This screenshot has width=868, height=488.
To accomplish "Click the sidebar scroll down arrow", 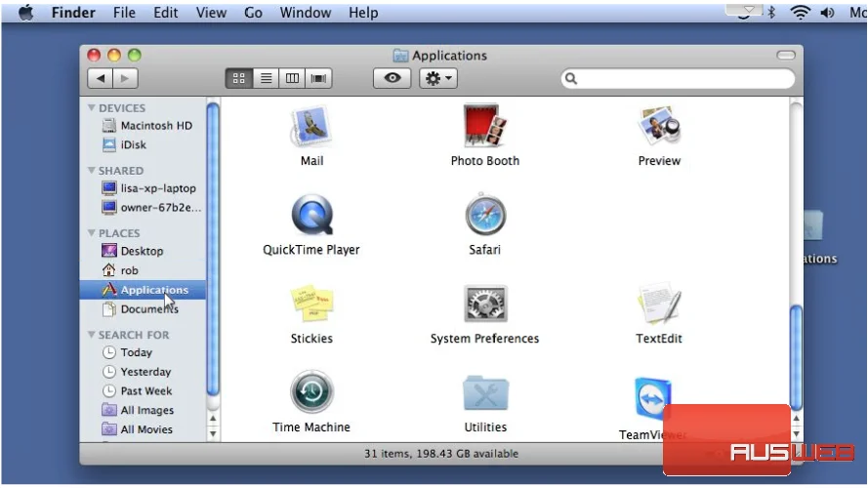I will point(213,433).
